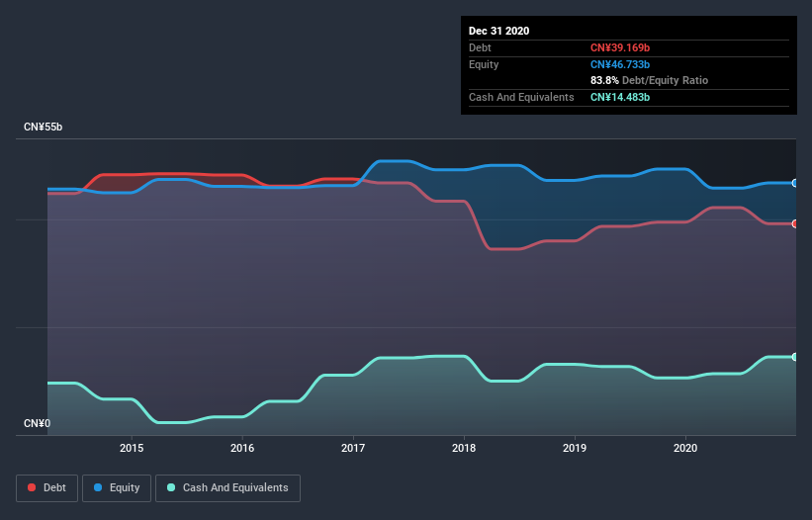The image size is (812, 520).
Task: Click the teal Cash endpoint marker
Action: tap(795, 357)
